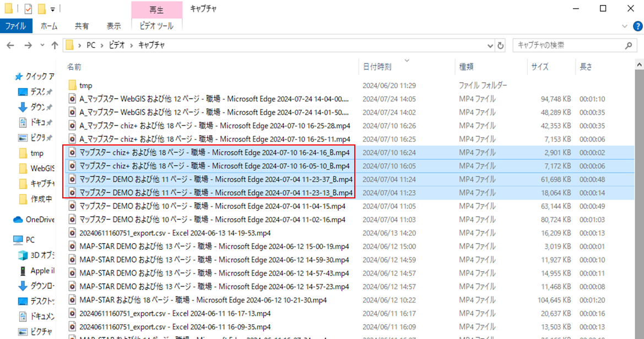644x339 pixels.
Task: Click the Apple iPhone device icon
Action: click(x=23, y=271)
